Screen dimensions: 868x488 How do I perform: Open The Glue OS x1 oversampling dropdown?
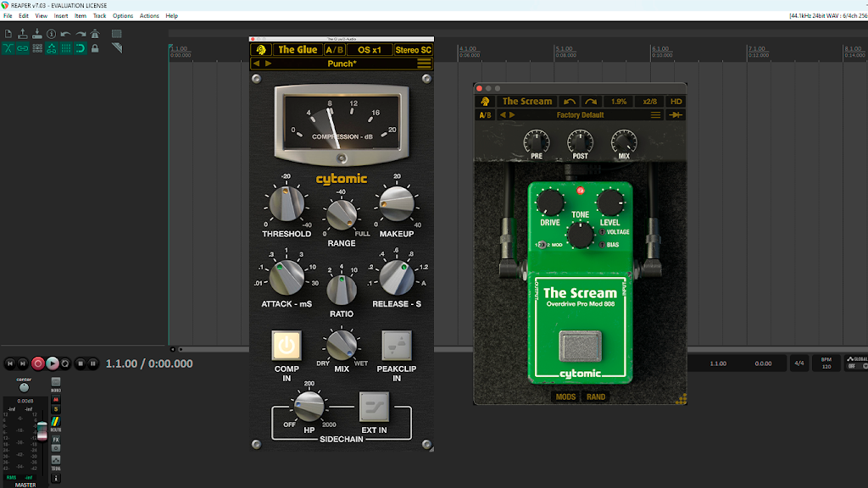[370, 50]
